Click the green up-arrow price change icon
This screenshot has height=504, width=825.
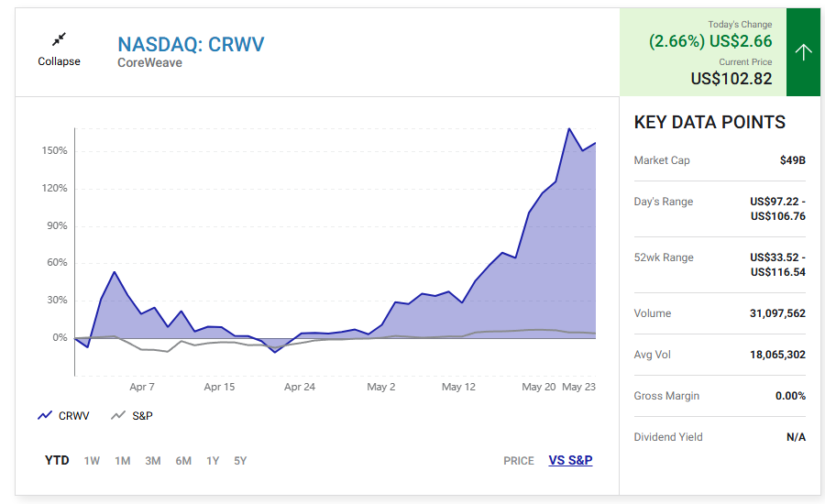click(x=803, y=52)
